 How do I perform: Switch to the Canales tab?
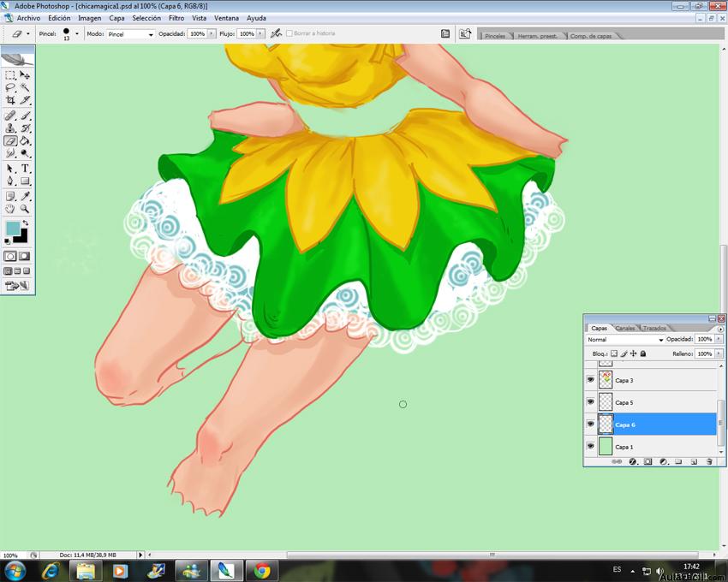tap(625, 328)
